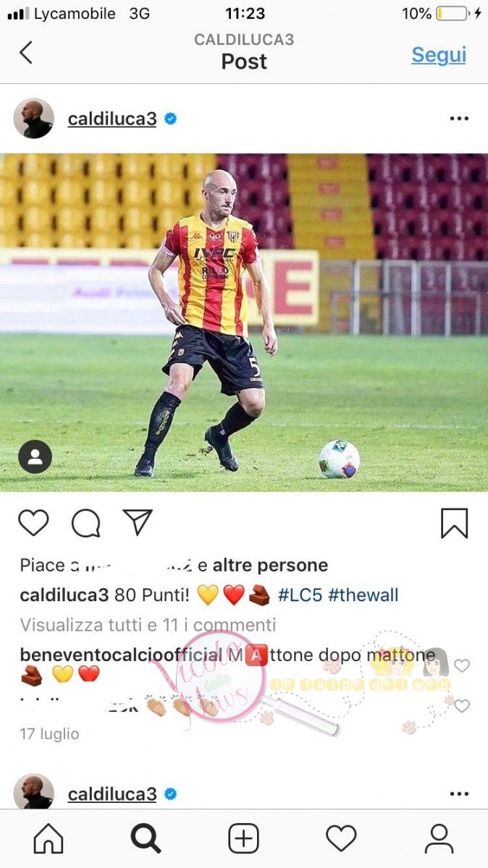Like beneventocalcioofficial comment heart
Screen dimensions: 488x868
point(462,665)
